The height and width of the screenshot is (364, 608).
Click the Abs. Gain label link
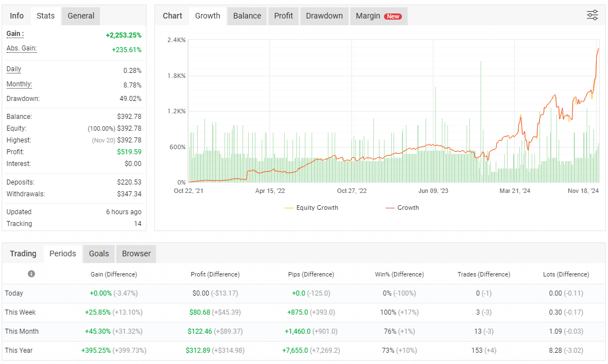21,48
